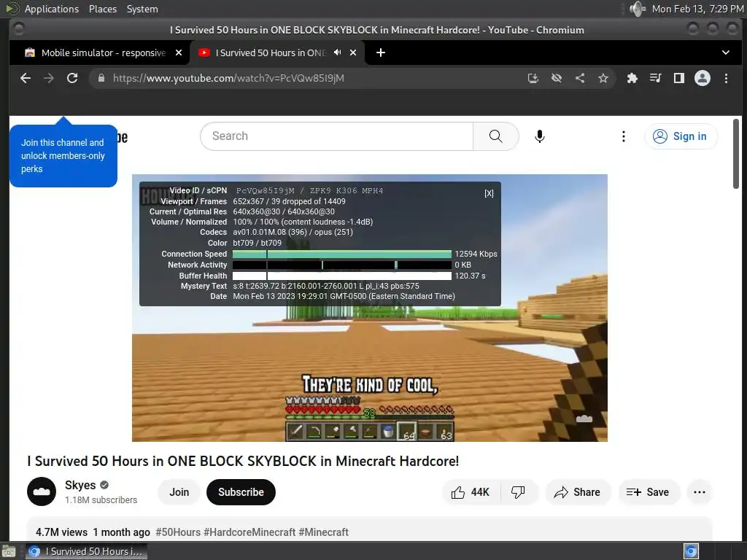Open the install app icon in address bar
The width and height of the screenshot is (747, 560).
(533, 78)
